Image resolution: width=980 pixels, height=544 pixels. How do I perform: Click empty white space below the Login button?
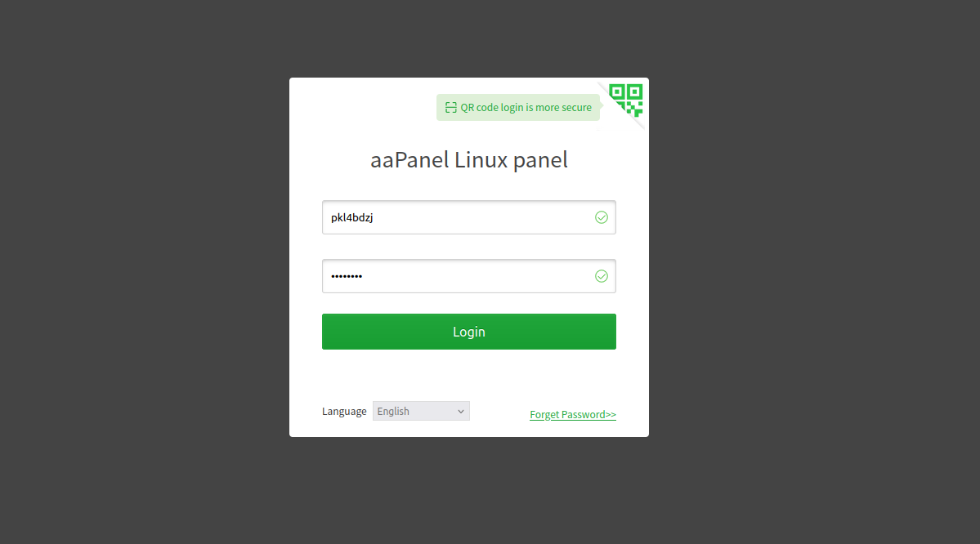tap(469, 375)
